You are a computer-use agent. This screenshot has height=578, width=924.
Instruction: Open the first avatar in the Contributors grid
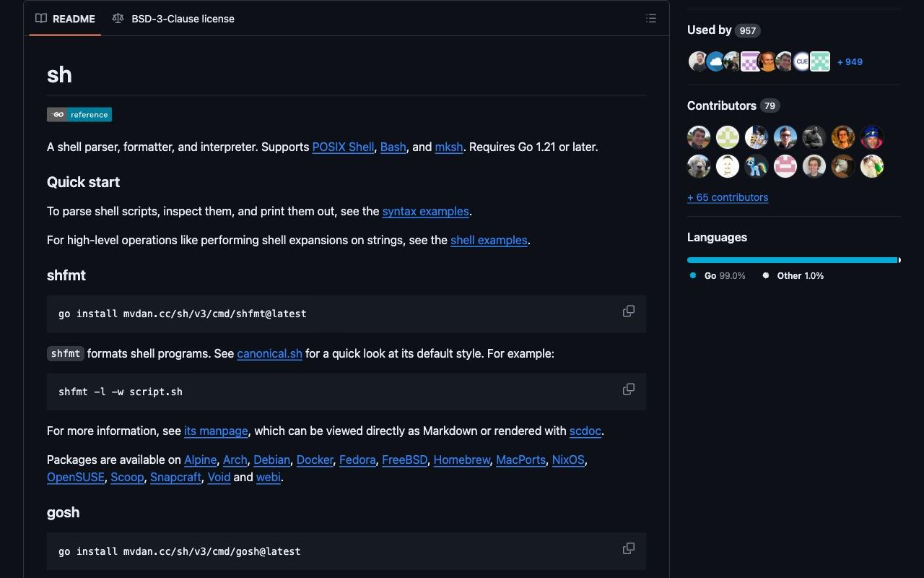tap(699, 137)
